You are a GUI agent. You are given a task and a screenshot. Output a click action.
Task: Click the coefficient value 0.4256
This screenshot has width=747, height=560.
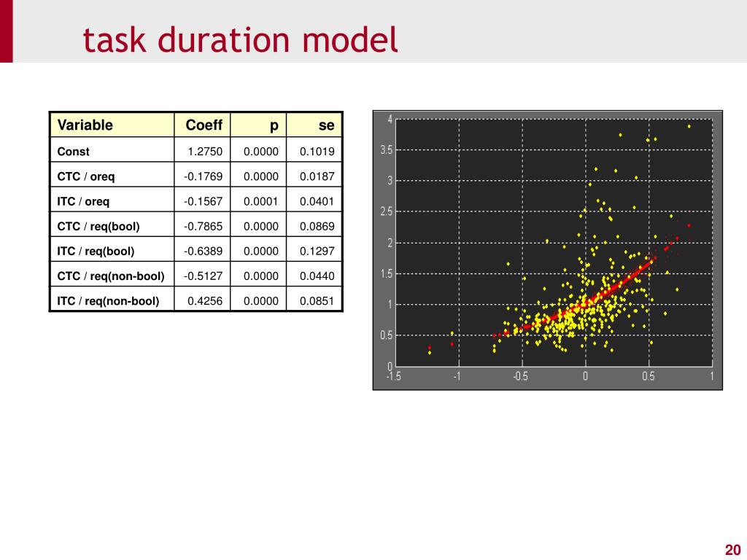(205, 300)
